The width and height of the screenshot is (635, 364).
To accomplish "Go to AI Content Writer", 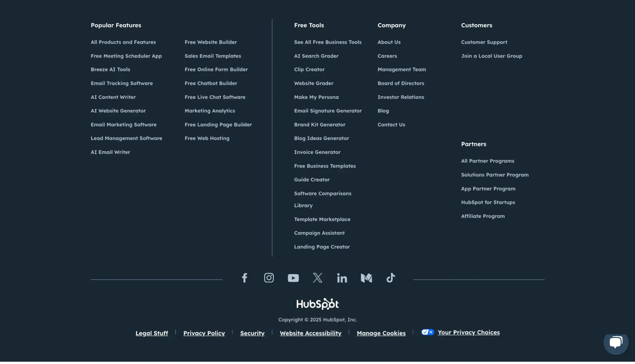I will (x=113, y=98).
